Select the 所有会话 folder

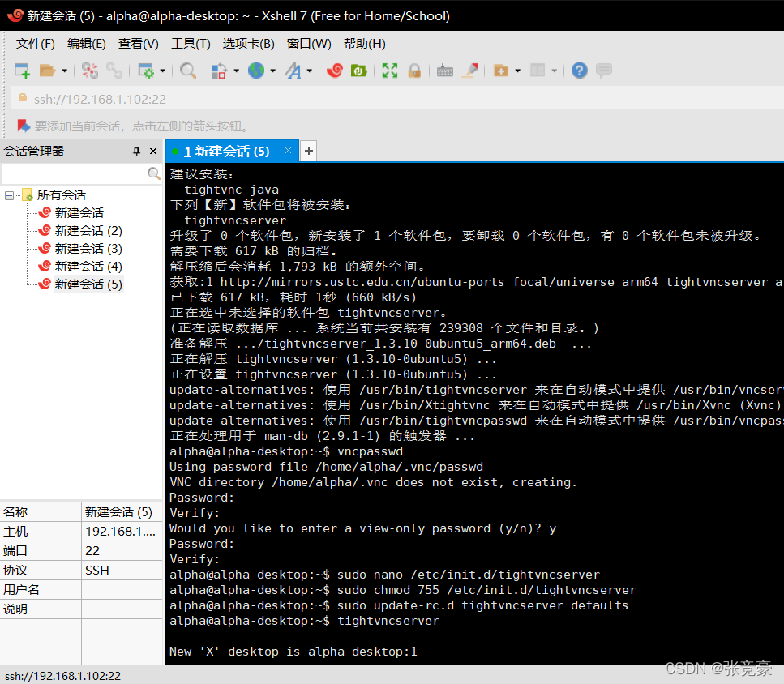point(61,195)
